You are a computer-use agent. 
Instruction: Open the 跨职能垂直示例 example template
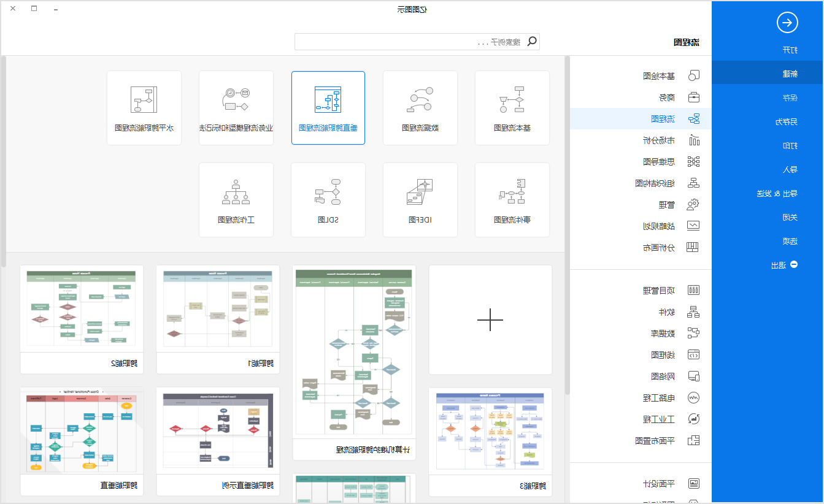[218, 441]
